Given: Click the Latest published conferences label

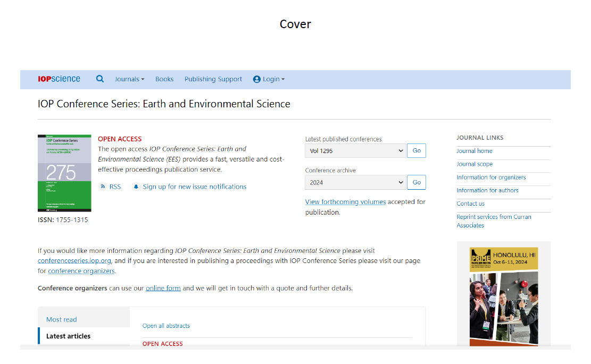Looking at the screenshot, I should pos(343,139).
